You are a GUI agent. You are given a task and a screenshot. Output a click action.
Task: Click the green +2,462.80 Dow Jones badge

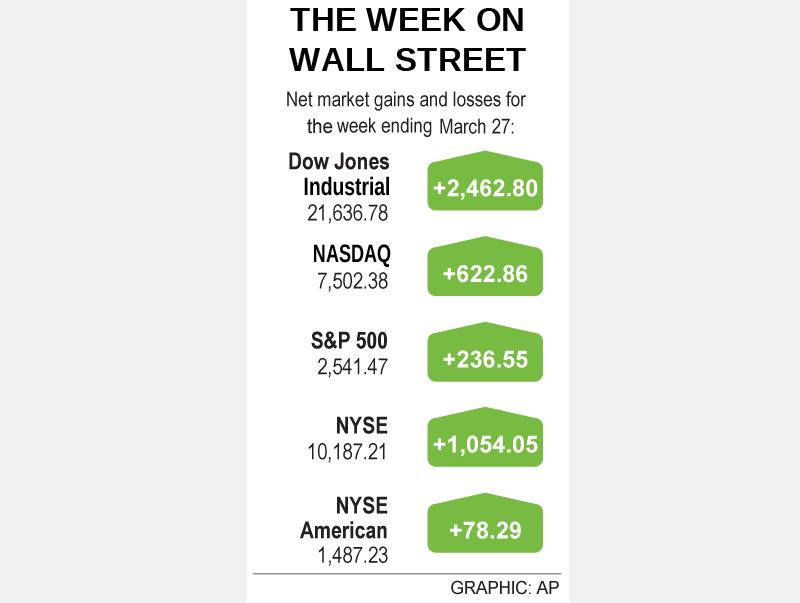click(x=485, y=187)
